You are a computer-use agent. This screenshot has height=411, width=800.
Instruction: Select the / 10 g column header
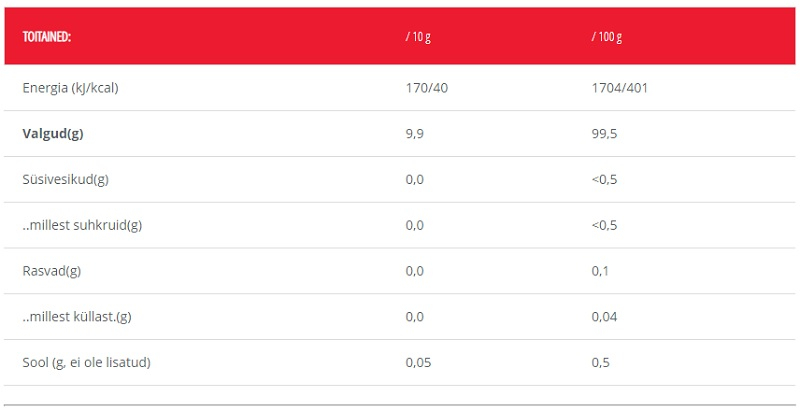[x=418, y=37]
